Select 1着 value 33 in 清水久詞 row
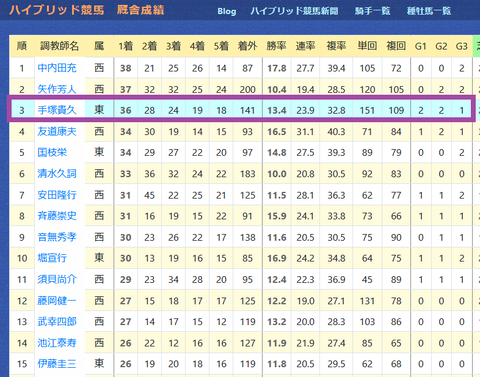480x377 pixels. tap(126, 174)
